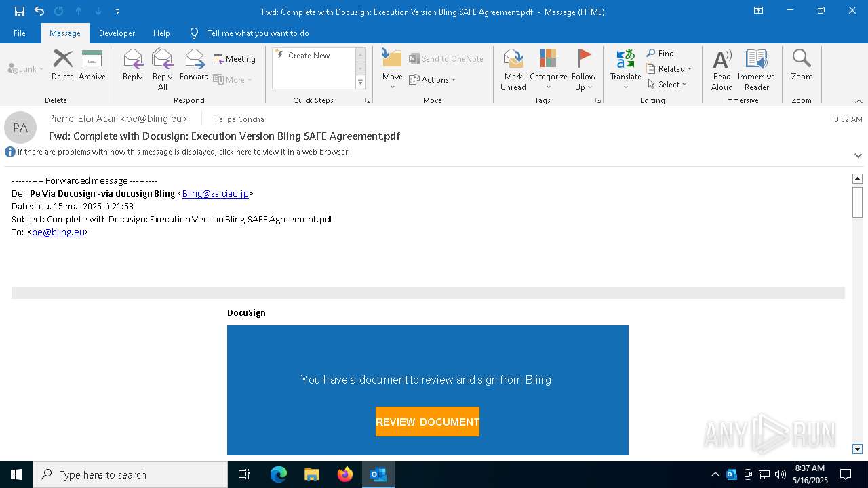Click the pe@bling.eu recipient link
This screenshot has width=868, height=488.
pos(58,232)
